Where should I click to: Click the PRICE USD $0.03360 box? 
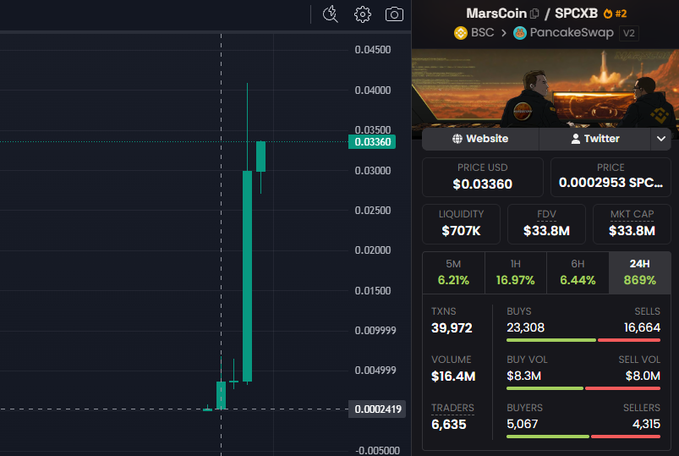(482, 177)
